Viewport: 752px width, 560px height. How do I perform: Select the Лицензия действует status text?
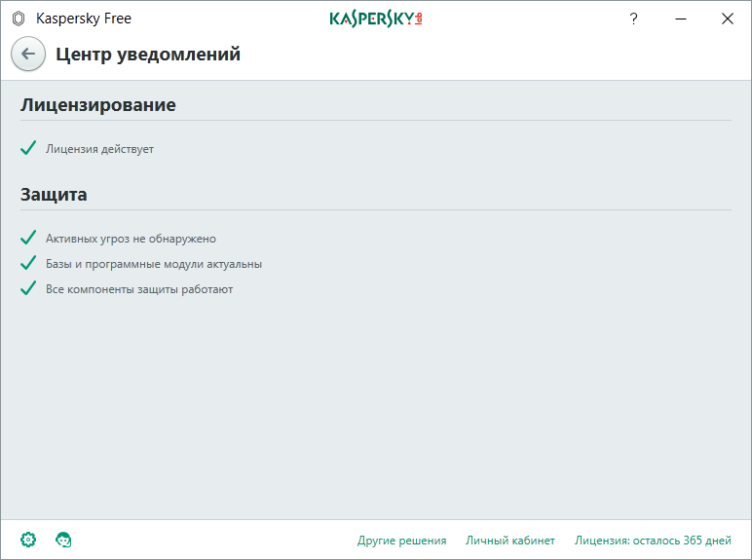(99, 149)
